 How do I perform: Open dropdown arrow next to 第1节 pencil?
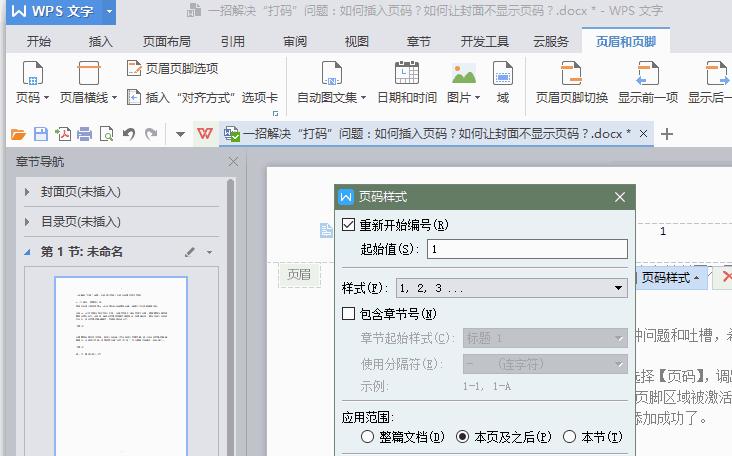click(x=209, y=253)
